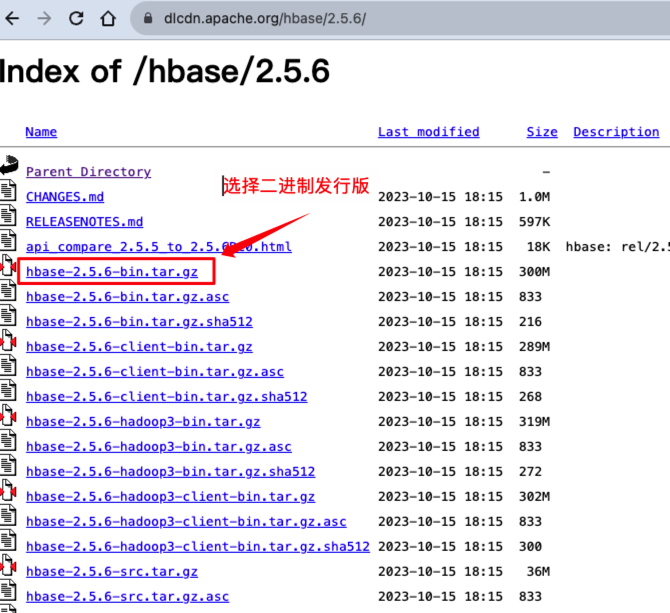670x613 pixels.
Task: Click the 289M size of the client-bin tarball
Action: (x=534, y=346)
